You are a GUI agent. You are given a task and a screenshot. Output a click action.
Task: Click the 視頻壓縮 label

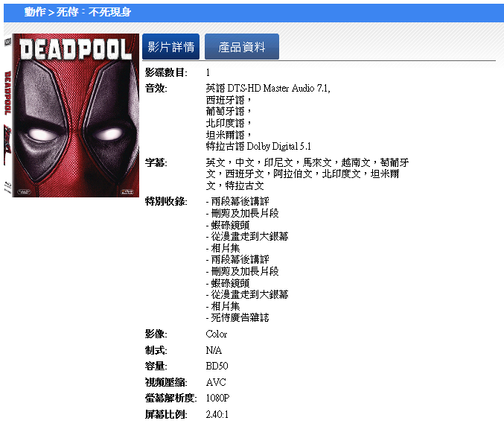(166, 382)
